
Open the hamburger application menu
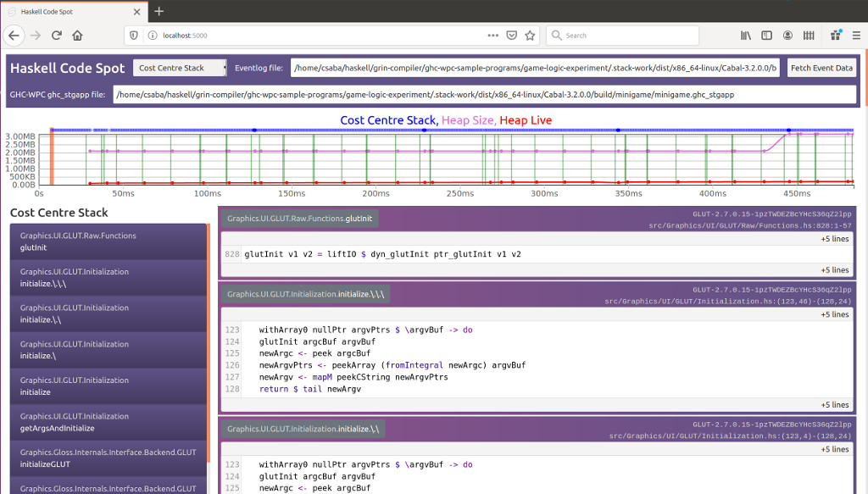coord(854,36)
